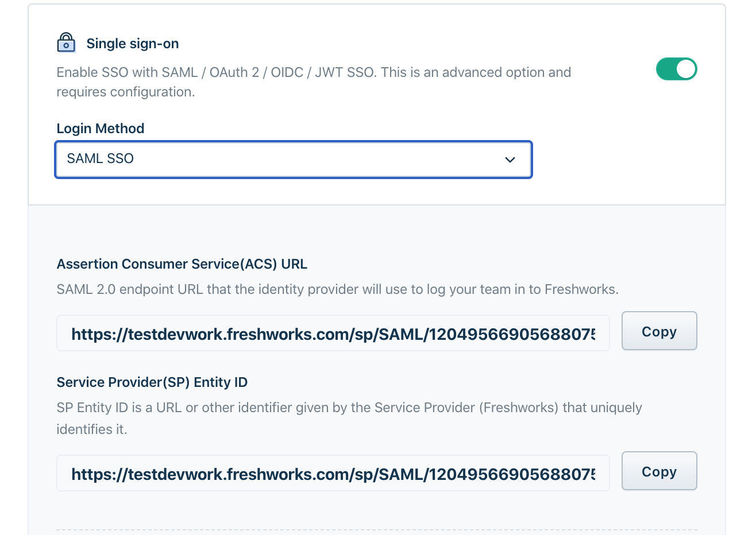
Task: Click the SP Entity ID explanation text
Action: (x=349, y=408)
